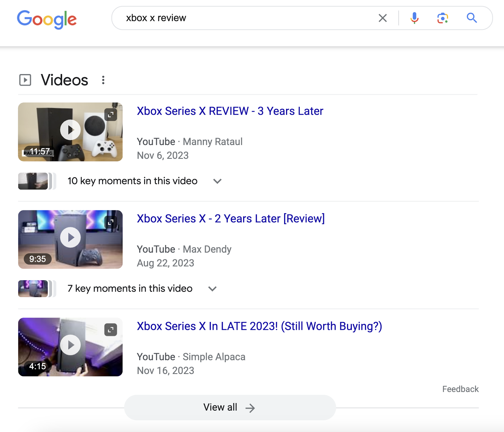The width and height of the screenshot is (504, 432).
Task: Open the Simple Alpaca video title link
Action: click(259, 326)
